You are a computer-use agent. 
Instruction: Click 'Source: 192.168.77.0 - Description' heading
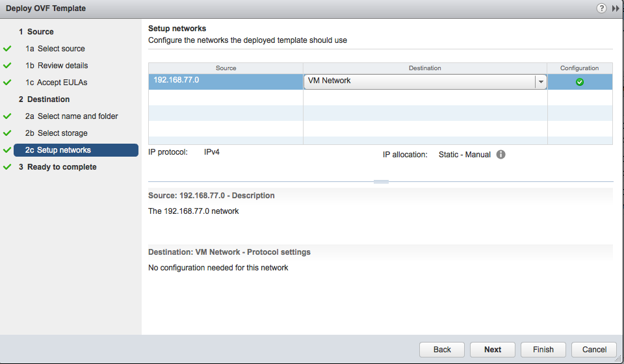211,196
